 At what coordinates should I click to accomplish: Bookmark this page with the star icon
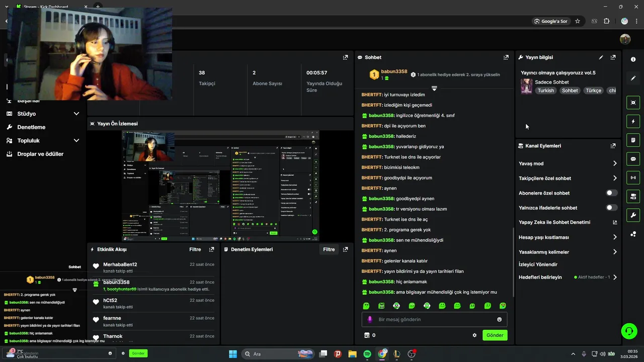(578, 21)
